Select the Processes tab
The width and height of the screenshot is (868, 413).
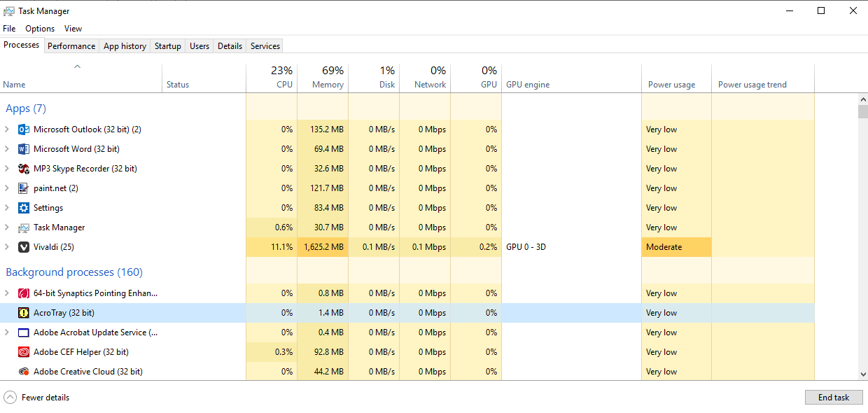[22, 45]
